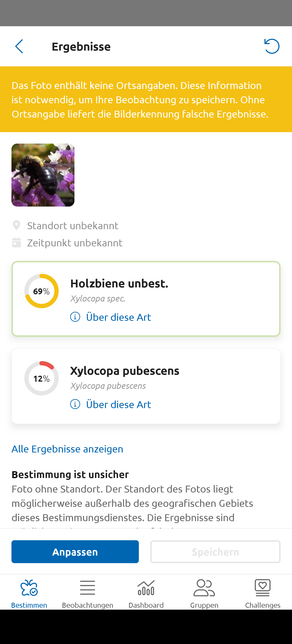Image resolution: width=292 pixels, height=644 pixels.
Task: Tap the back arrow icon
Action: [x=19, y=46]
